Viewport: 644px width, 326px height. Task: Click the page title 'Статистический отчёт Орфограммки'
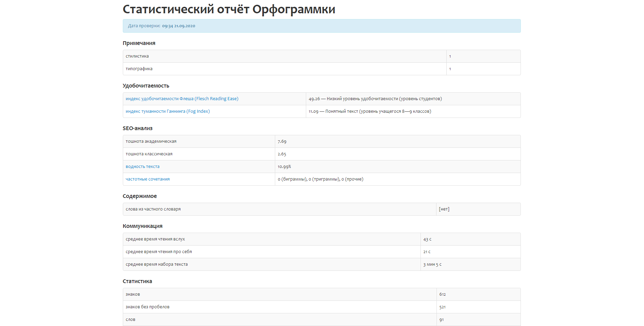coord(229,9)
